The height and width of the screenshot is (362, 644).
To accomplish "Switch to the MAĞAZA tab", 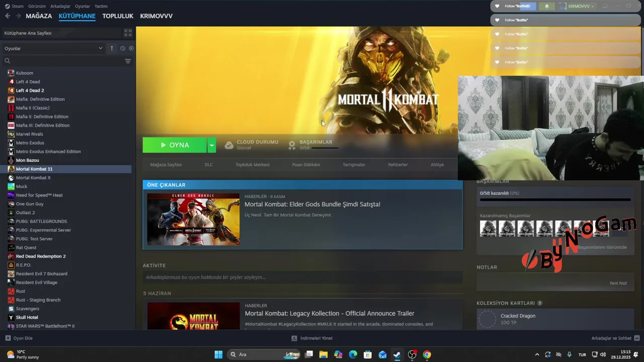I will pos(39,16).
